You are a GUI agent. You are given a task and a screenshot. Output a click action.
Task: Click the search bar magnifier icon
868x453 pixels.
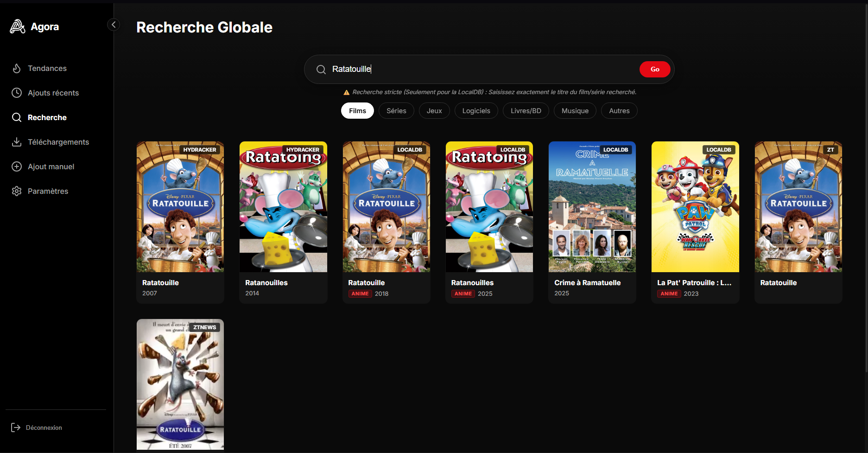(321, 70)
